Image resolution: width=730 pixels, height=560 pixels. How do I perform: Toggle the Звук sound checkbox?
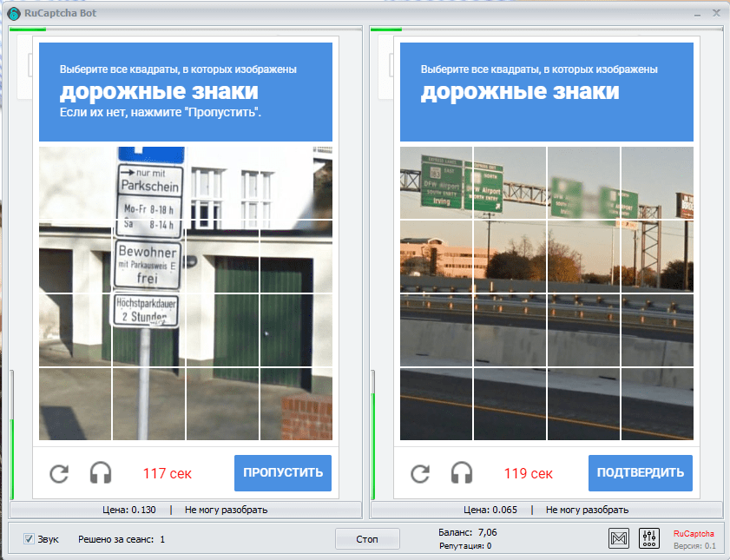[x=29, y=539]
